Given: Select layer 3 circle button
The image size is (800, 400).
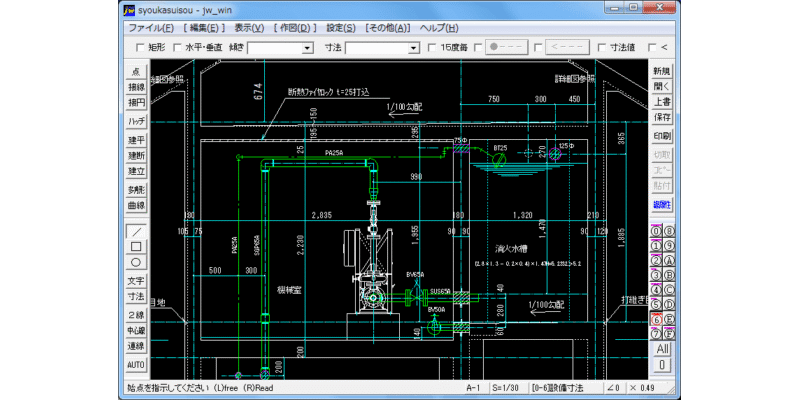Looking at the screenshot, I should click(656, 276).
